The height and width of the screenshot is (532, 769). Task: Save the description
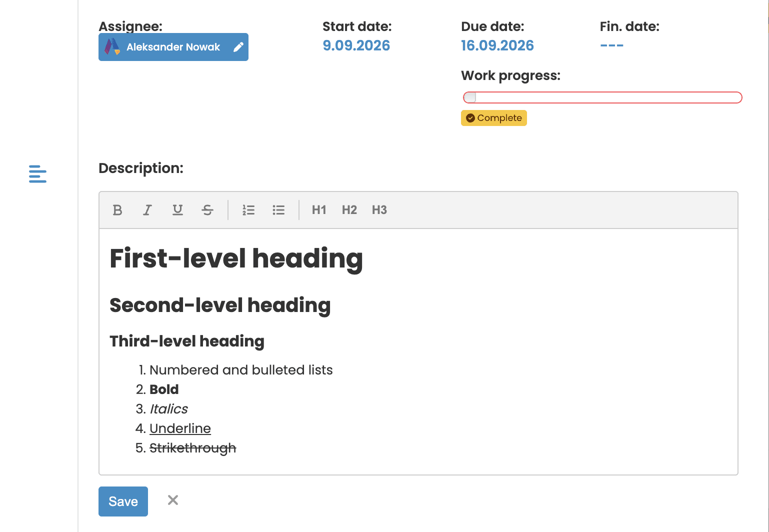click(123, 501)
